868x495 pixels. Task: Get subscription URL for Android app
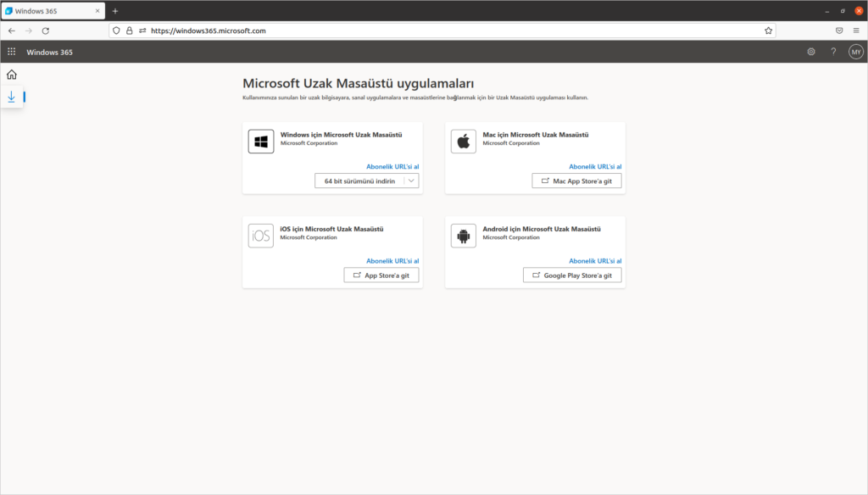tap(595, 261)
